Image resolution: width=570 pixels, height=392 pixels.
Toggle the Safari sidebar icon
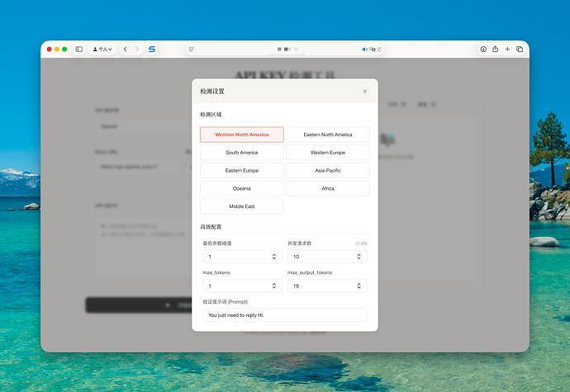pyautogui.click(x=78, y=49)
